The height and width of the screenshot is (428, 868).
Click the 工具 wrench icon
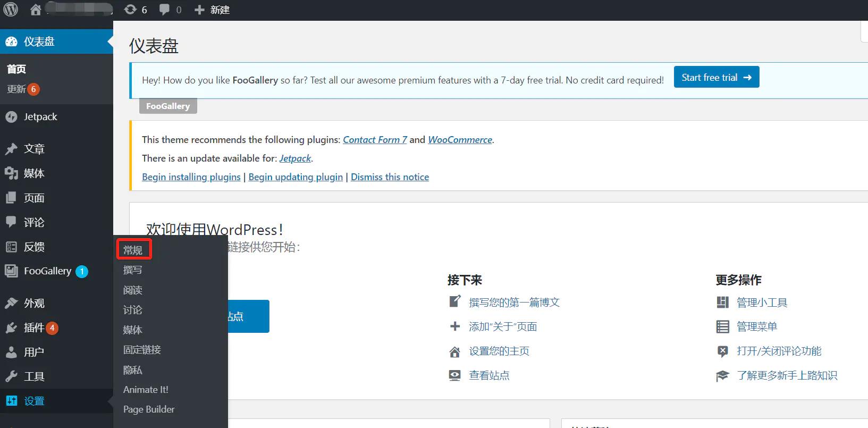[11, 376]
